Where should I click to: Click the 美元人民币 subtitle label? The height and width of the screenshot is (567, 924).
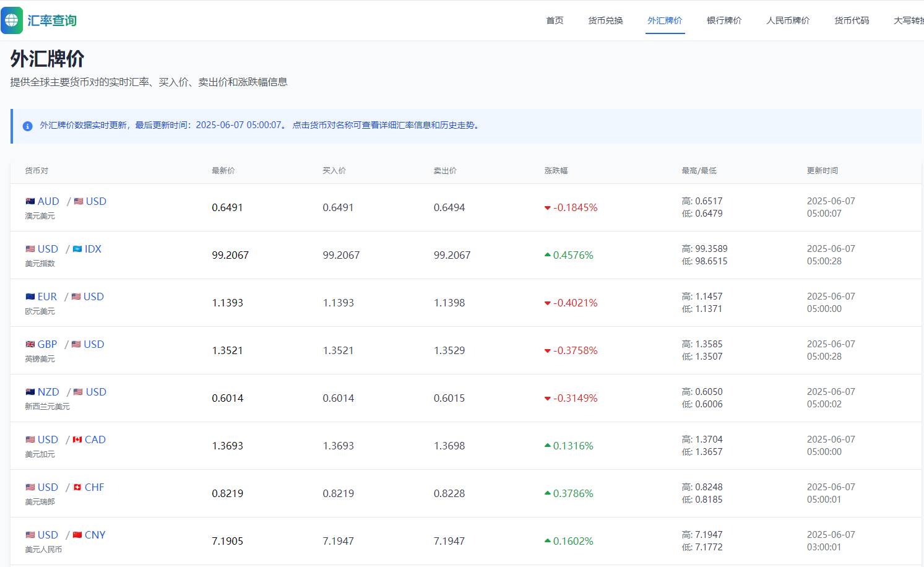(43, 550)
